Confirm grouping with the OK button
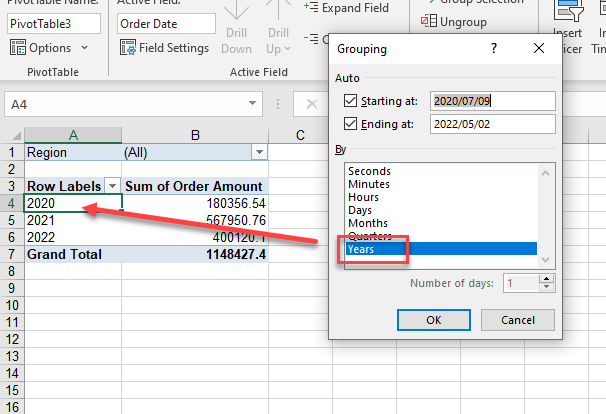 [x=434, y=319]
